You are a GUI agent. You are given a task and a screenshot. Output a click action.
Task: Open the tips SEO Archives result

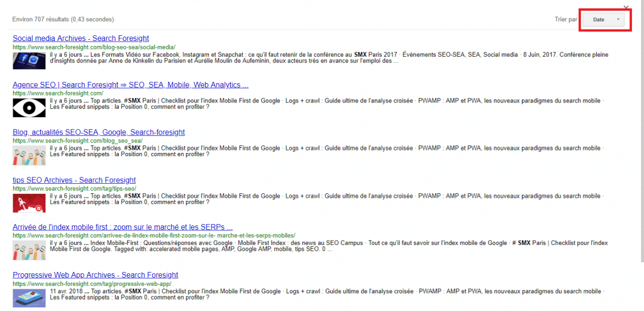(x=74, y=180)
